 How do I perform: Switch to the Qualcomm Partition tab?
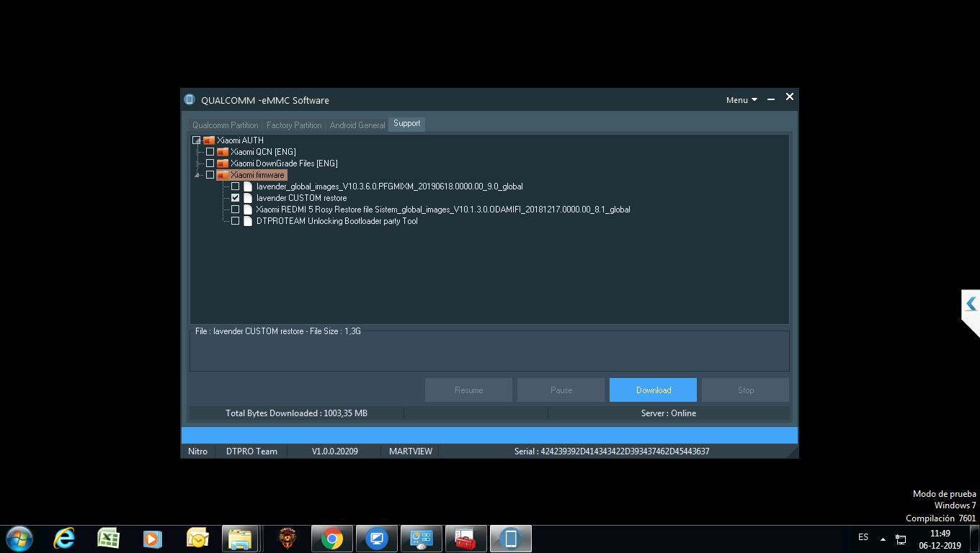click(225, 125)
